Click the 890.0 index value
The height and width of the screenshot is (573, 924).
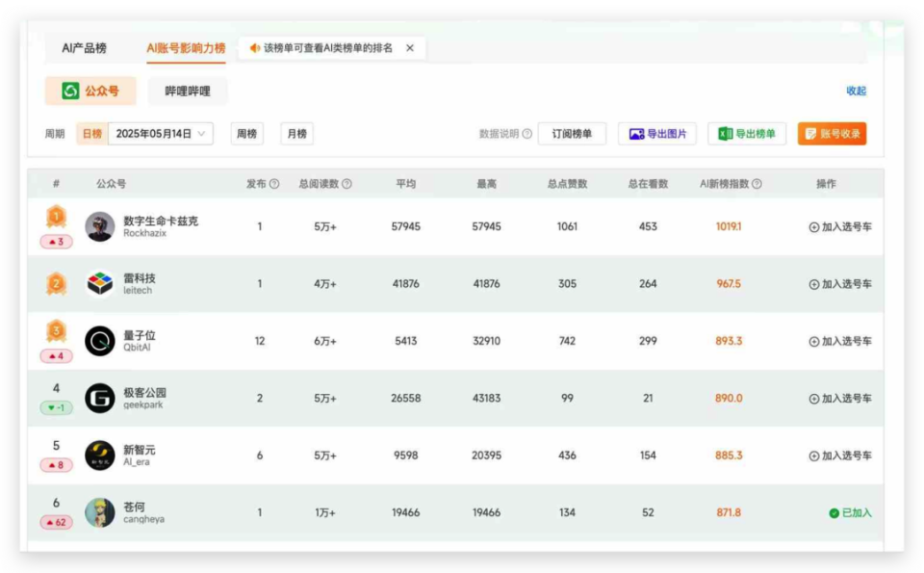(729, 399)
